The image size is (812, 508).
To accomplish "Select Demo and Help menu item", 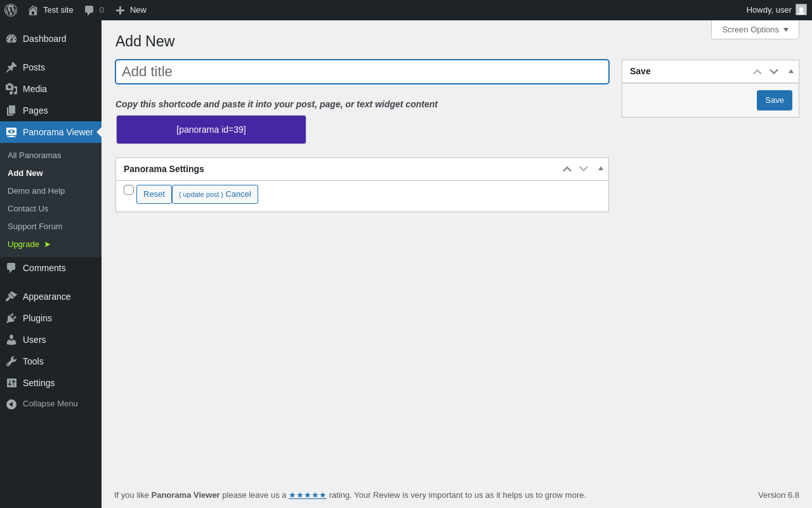I will tap(36, 190).
